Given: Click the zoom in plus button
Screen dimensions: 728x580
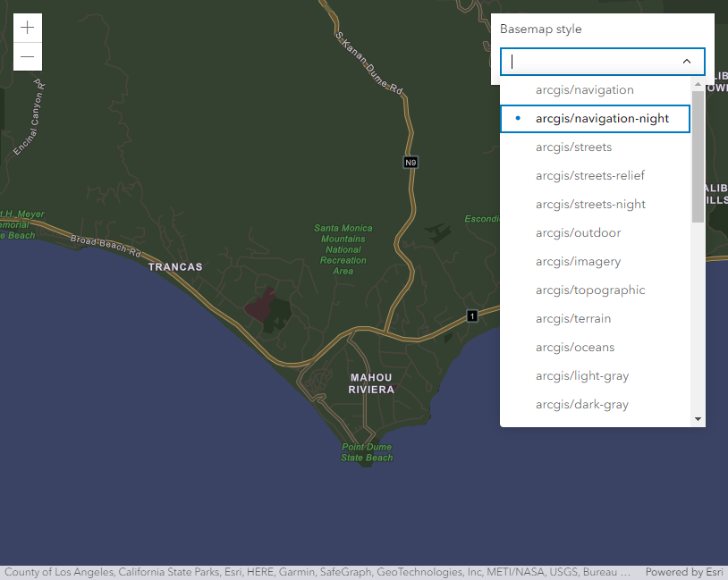Looking at the screenshot, I should (28, 28).
